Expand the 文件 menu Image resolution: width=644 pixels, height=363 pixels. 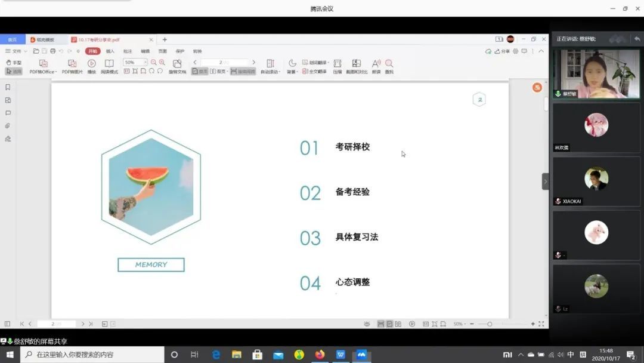tap(16, 51)
